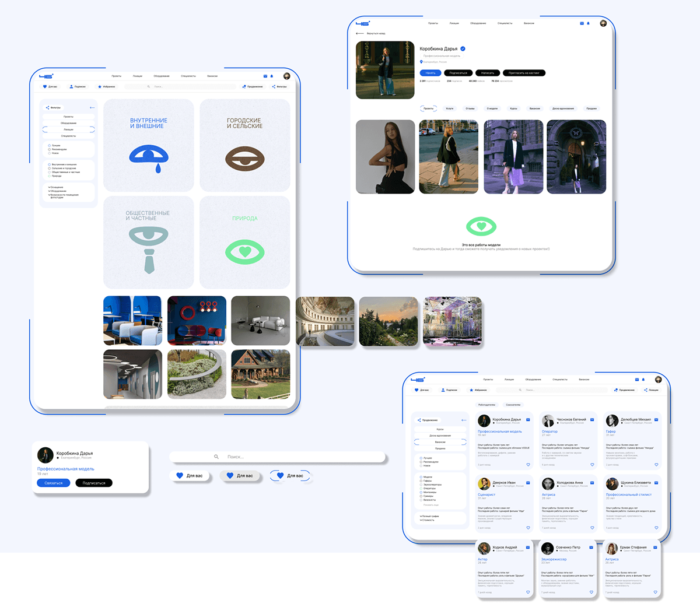Click the back arrow beside Вернуться назад
The width and height of the screenshot is (700, 607).
(360, 34)
